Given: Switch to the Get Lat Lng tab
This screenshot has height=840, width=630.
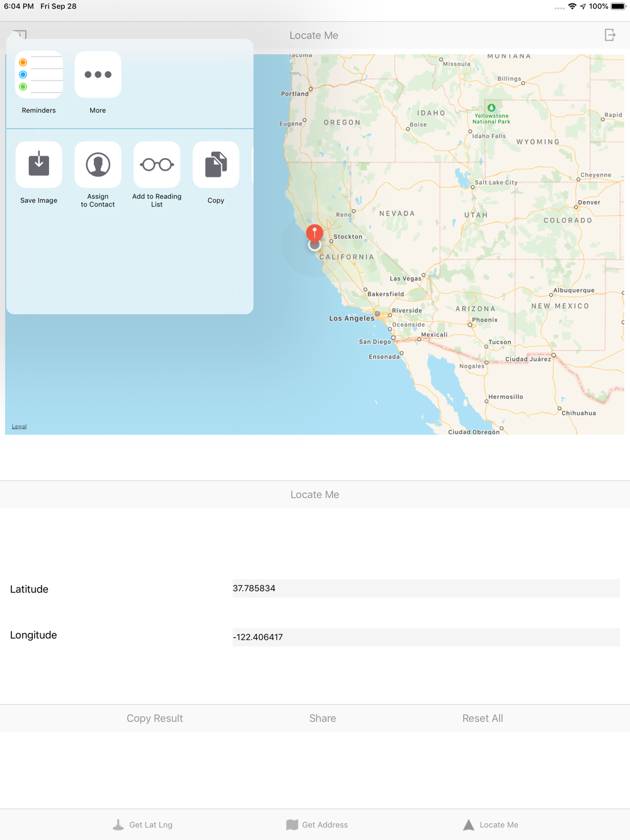Looking at the screenshot, I should coord(142,825).
